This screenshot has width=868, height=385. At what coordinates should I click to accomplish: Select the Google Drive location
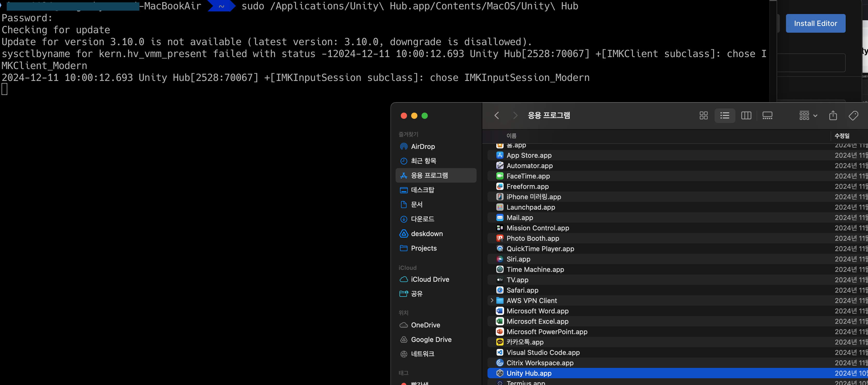[x=431, y=340]
